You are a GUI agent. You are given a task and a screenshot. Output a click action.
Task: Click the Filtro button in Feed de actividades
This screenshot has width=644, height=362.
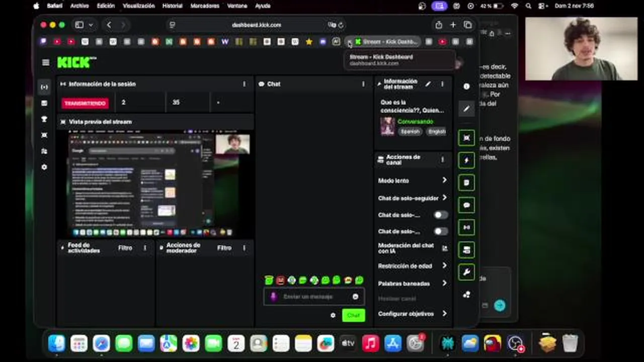tap(125, 248)
